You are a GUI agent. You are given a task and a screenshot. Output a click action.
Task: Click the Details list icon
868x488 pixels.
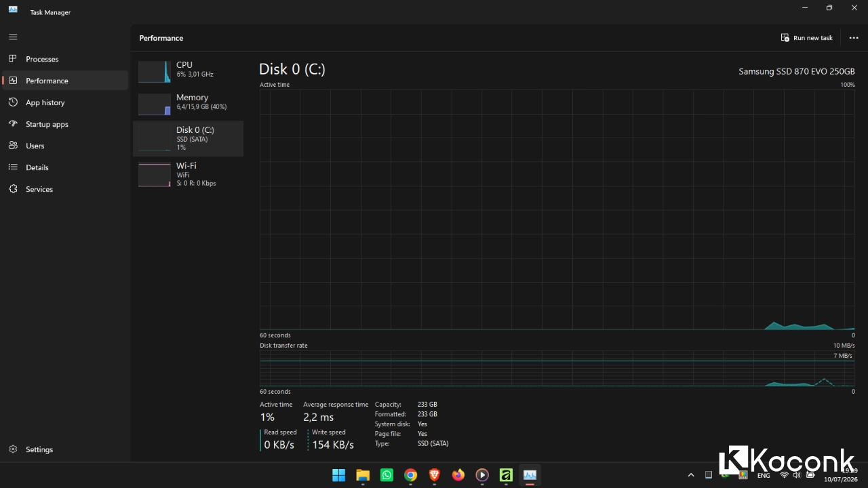pyautogui.click(x=13, y=167)
